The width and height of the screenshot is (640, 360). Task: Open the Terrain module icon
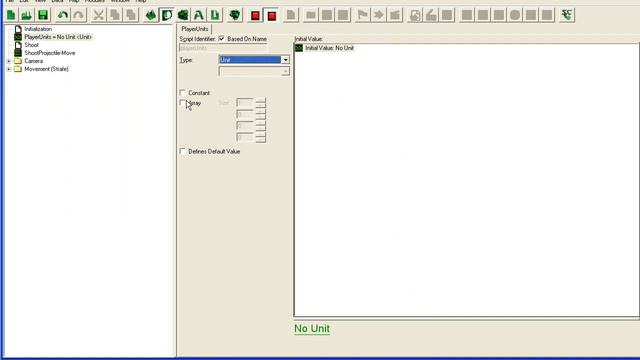point(151,16)
